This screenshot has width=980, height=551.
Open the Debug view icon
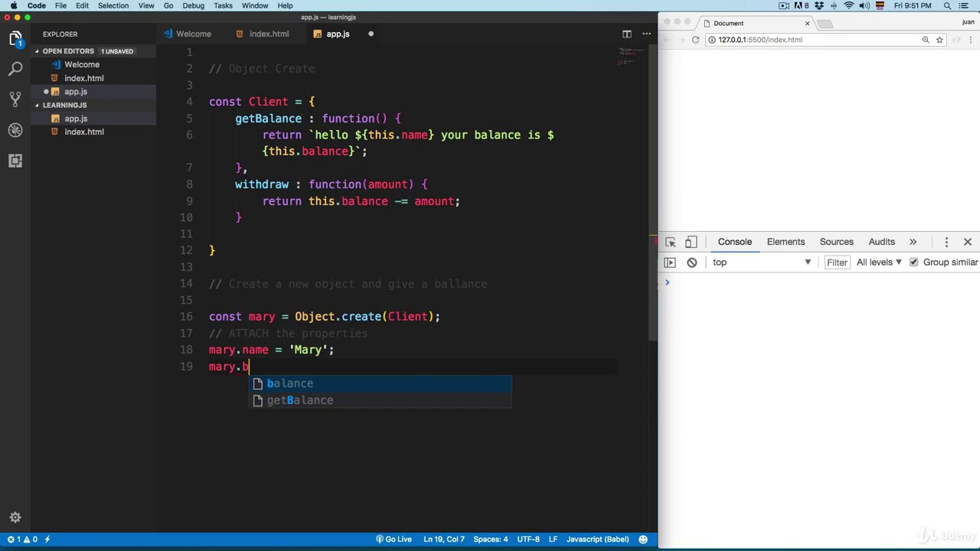pyautogui.click(x=15, y=130)
